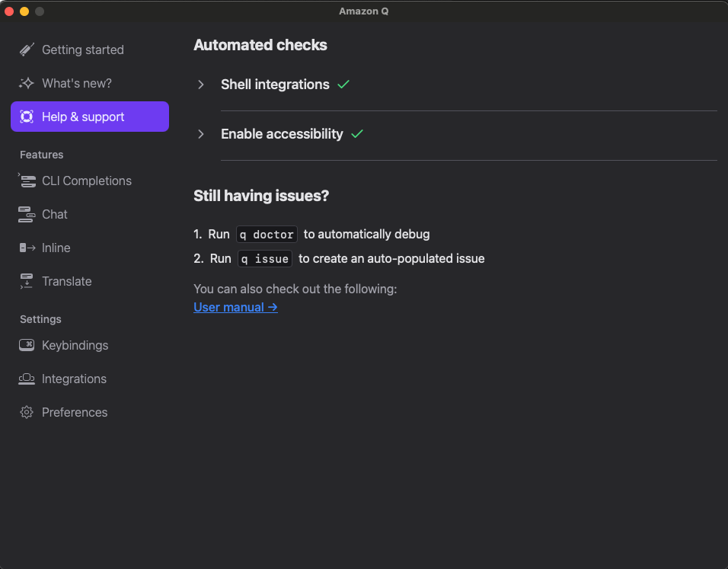Click the 'Still having issues?' heading
This screenshot has height=569, width=728.
pyautogui.click(x=261, y=196)
